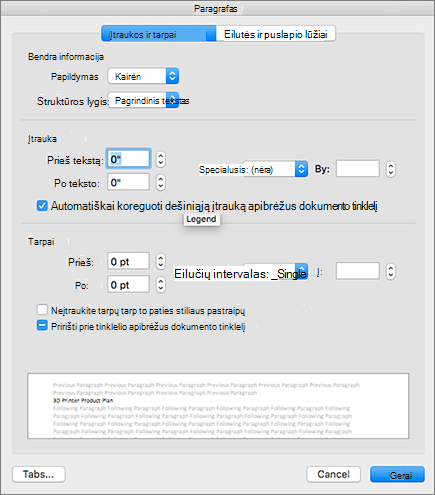
Task: Toggle Pririšti prie tinklelio checkbox
Action: point(42,326)
